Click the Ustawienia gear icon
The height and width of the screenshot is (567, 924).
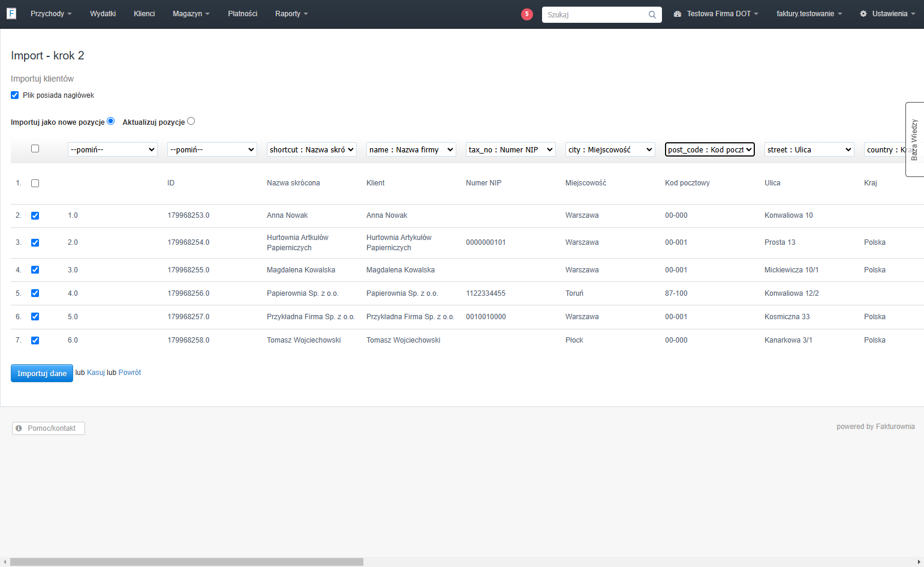tap(863, 14)
